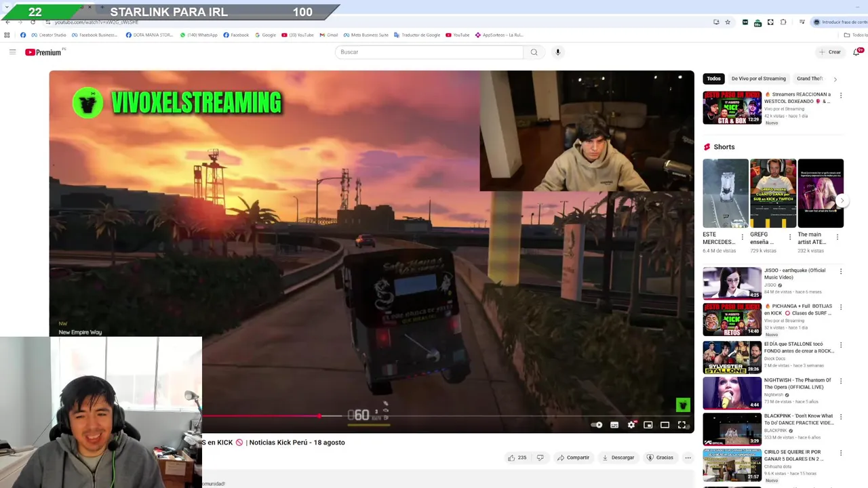Open PICHANGA + Full BOTIJAS video
The width and height of the screenshot is (868, 488).
[732, 319]
